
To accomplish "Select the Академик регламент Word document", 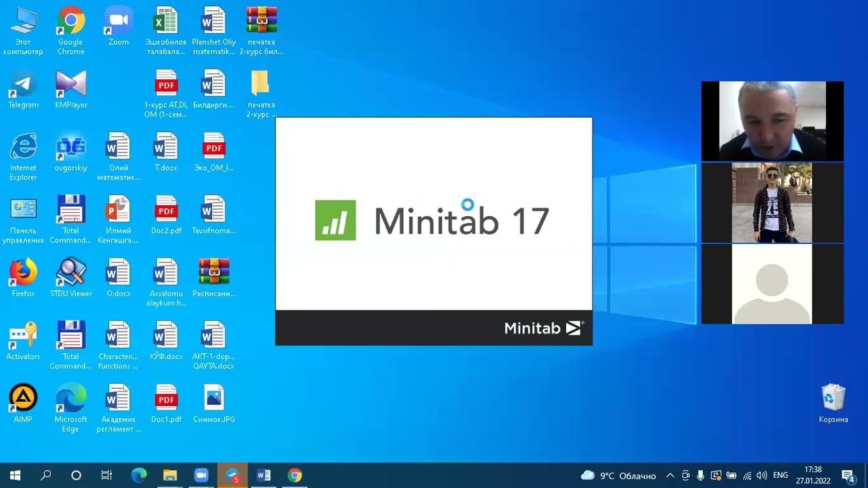I will tap(119, 409).
